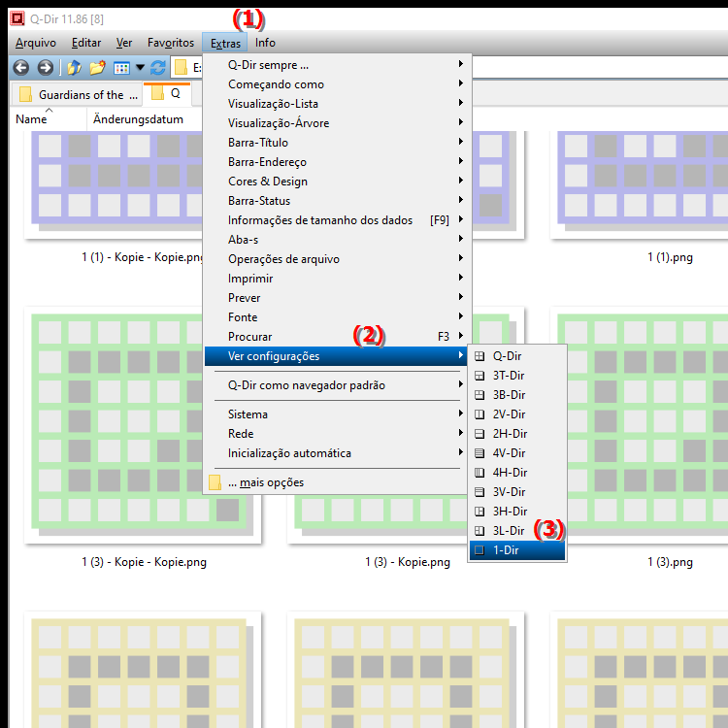This screenshot has width=728, height=728.
Task: Click the new folder icon with star
Action: [x=97, y=68]
